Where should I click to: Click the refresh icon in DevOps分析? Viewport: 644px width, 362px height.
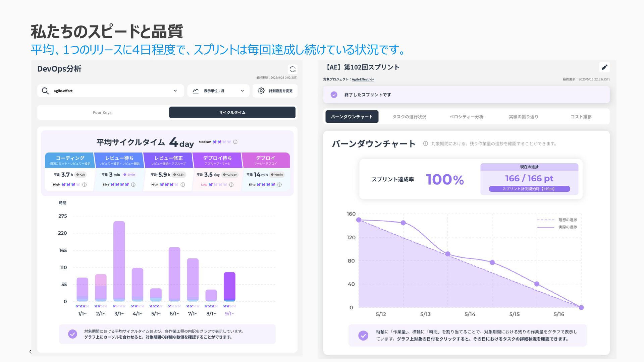292,69
